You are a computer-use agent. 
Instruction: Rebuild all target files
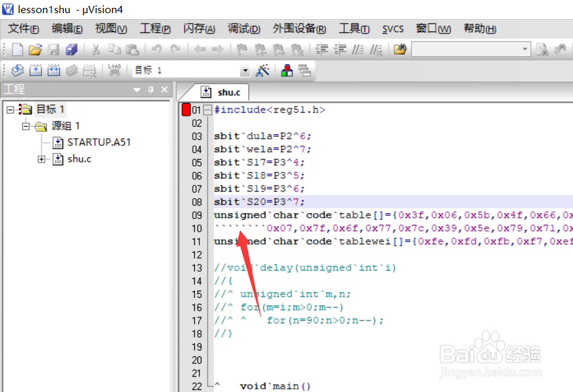coord(54,70)
